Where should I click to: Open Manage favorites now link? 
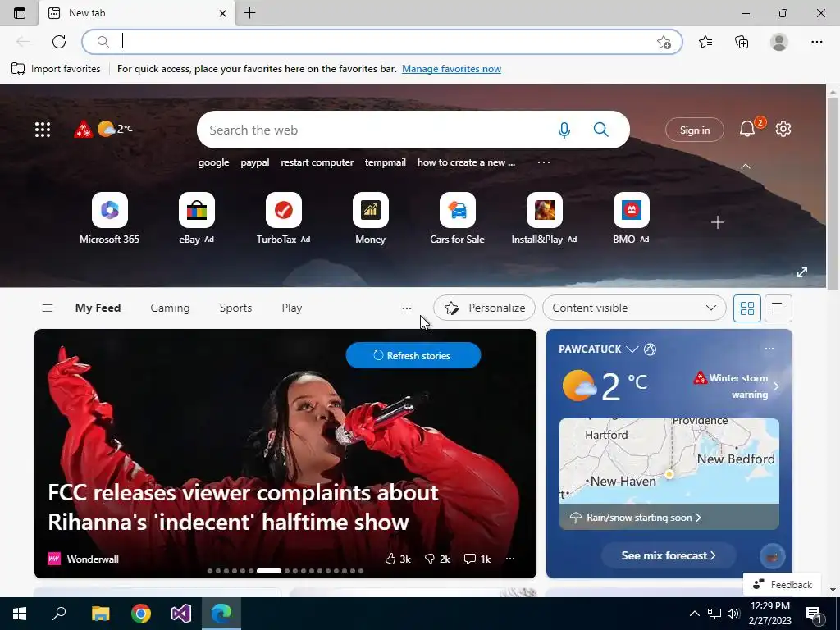[x=452, y=69]
